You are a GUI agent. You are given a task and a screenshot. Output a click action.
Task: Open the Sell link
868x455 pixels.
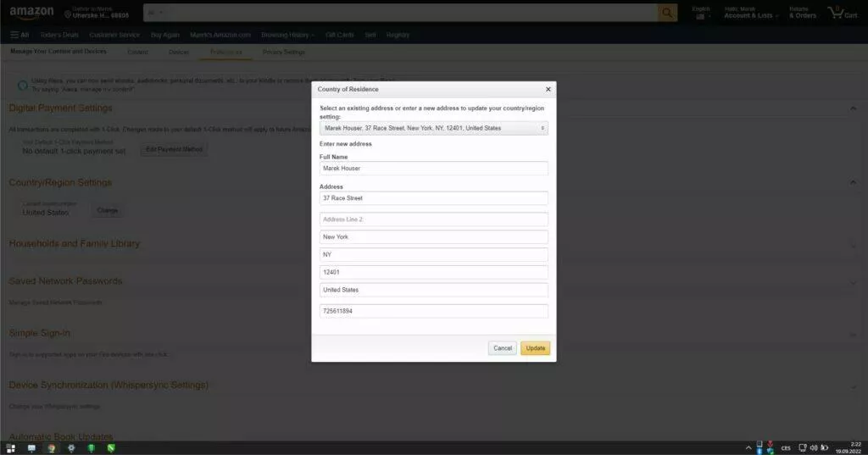[x=370, y=35]
